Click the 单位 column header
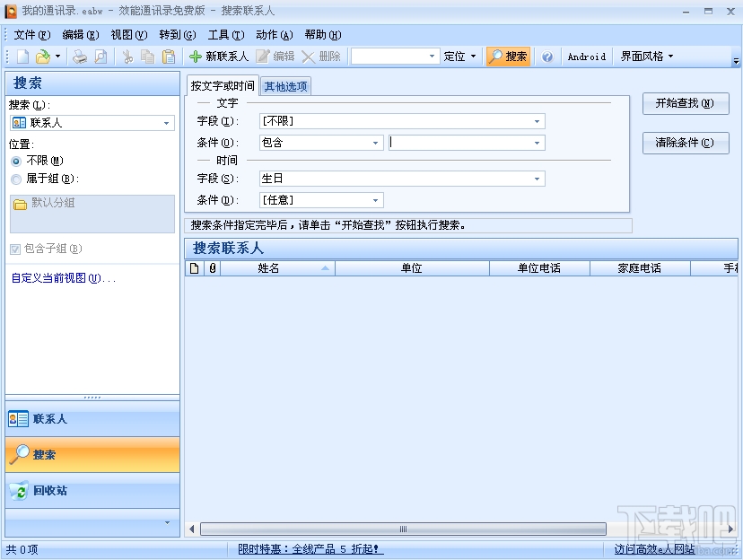The height and width of the screenshot is (560, 743). 412,268
